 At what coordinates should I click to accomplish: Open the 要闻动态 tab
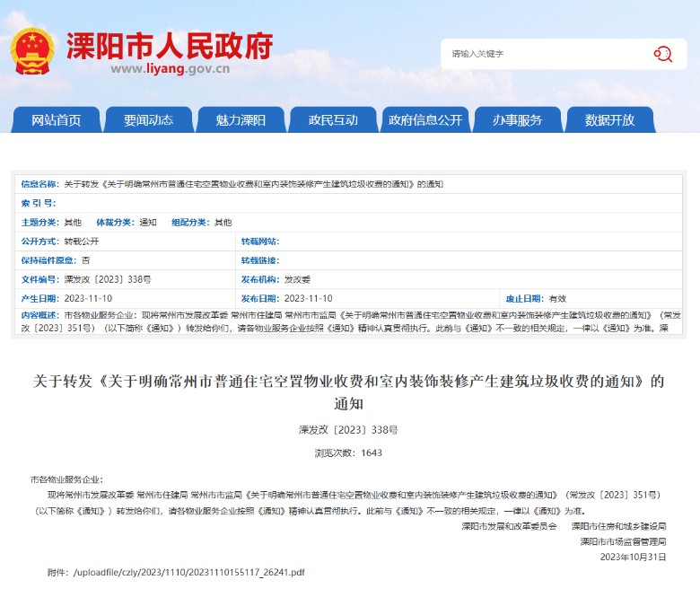point(149,119)
